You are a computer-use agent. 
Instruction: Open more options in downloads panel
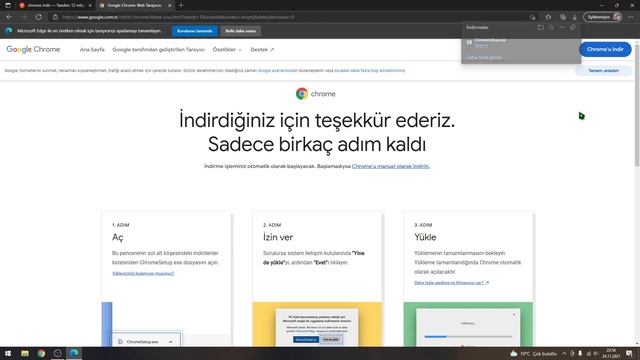coord(562,27)
